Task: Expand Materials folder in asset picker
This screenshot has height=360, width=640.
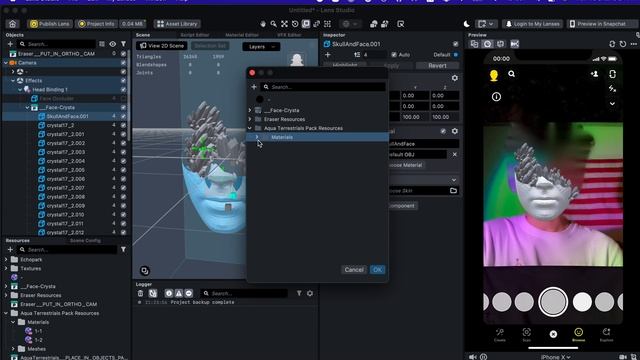Action: click(x=257, y=137)
